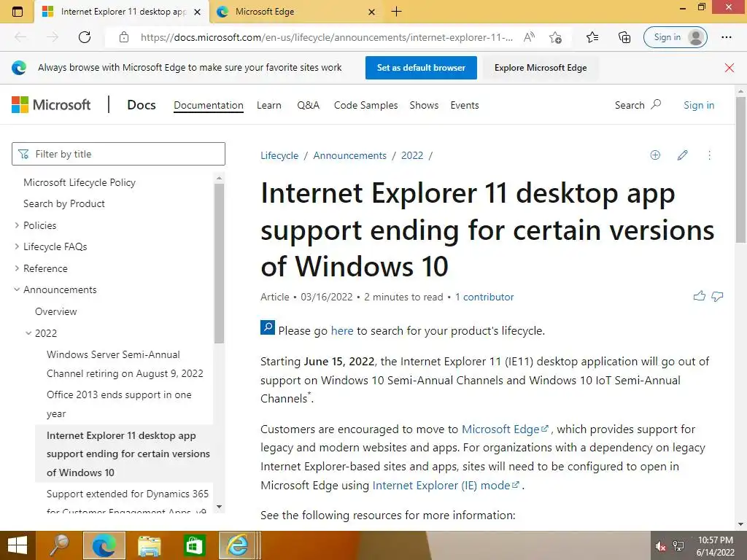Collapse the Announcements tree node
Image resolution: width=747 pixels, height=560 pixels.
[17, 289]
